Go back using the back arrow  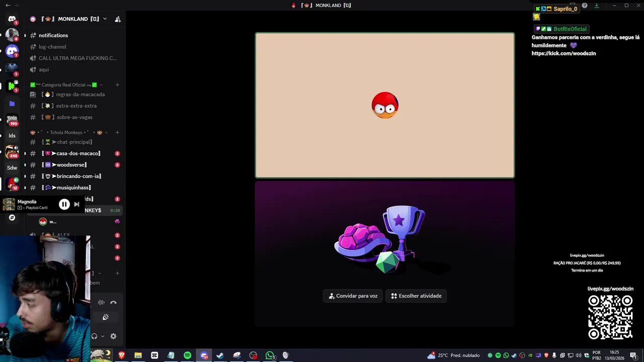click(8, 5)
